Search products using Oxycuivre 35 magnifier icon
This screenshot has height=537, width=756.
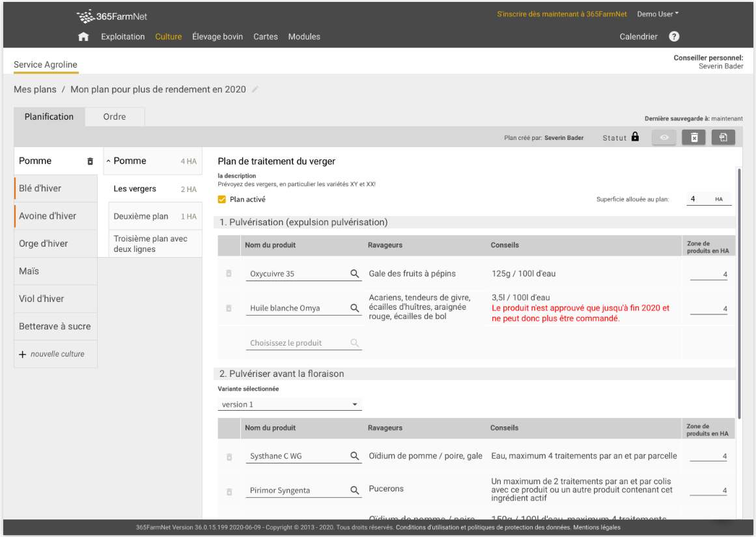tap(355, 274)
